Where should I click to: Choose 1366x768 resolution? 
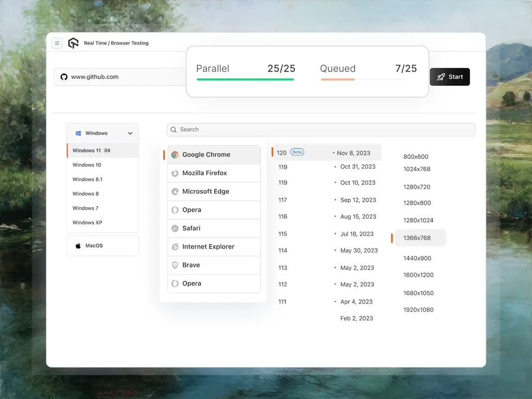click(x=420, y=238)
